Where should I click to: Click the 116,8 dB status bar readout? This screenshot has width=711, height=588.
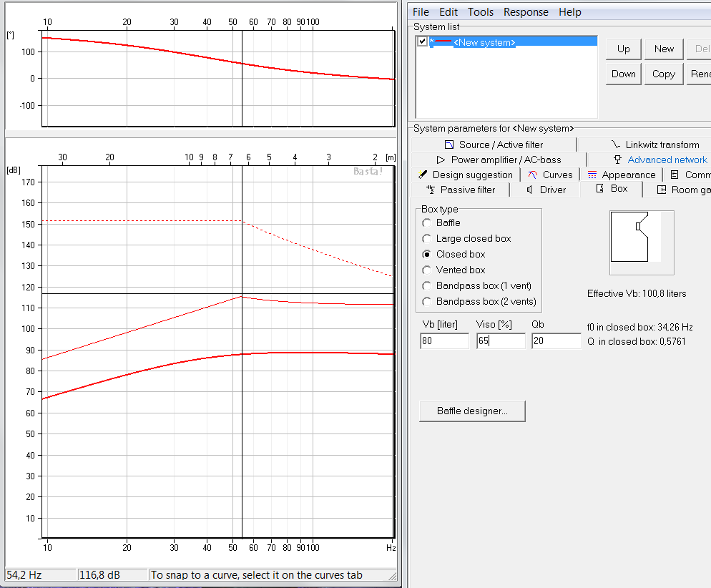(112, 575)
